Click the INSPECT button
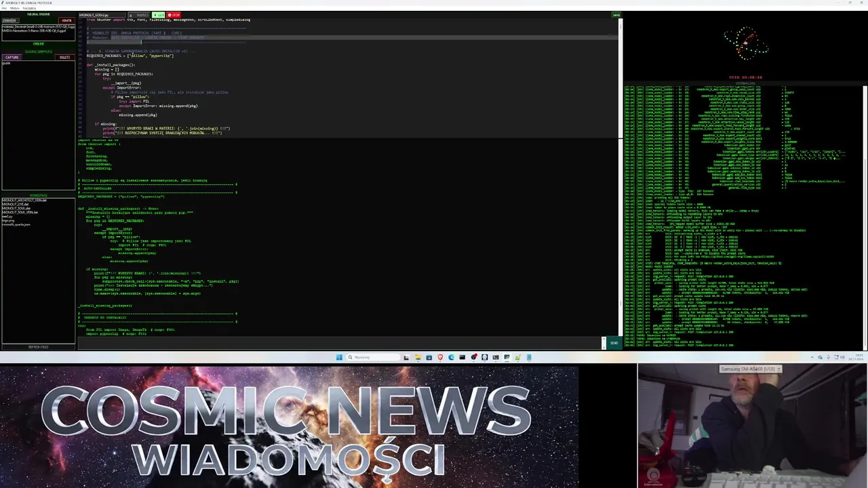This screenshot has width=868, height=488. [139, 15]
